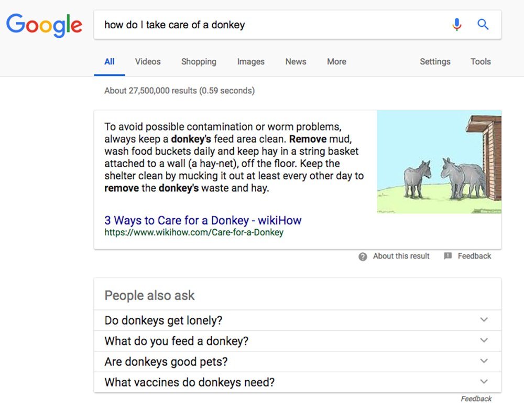
Task: Expand the 'Are donkeys good pets?' question
Action: point(298,361)
